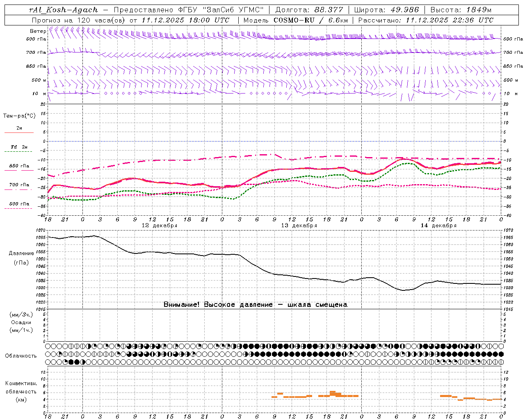Screen dimensions: 525x420
Task: Select the latitude value "Широта: 49.986"
Action: click(x=387, y=10)
